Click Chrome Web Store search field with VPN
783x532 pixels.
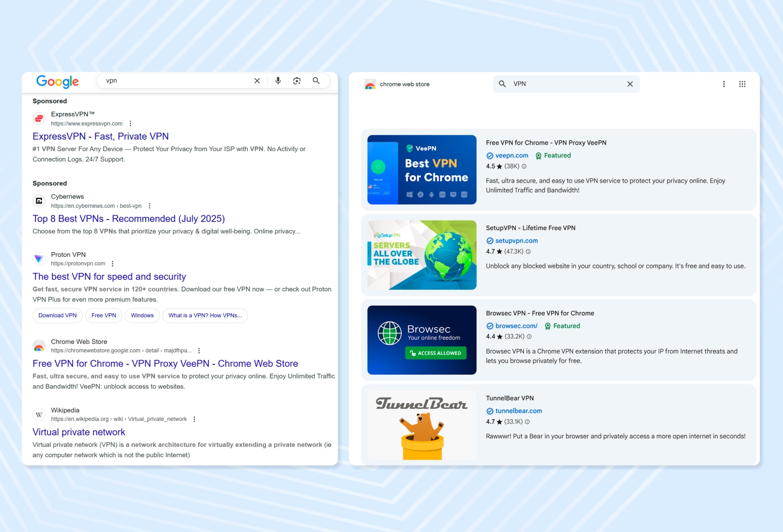[566, 84]
